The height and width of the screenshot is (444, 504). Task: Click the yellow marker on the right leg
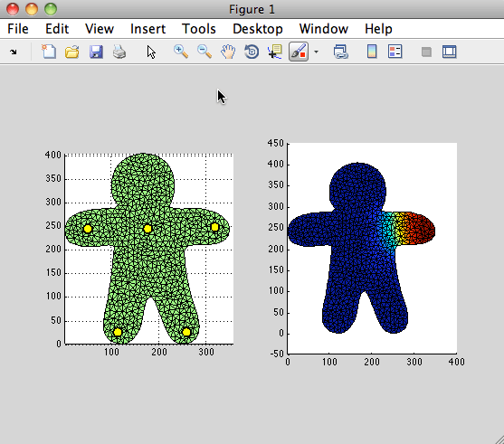tap(186, 332)
